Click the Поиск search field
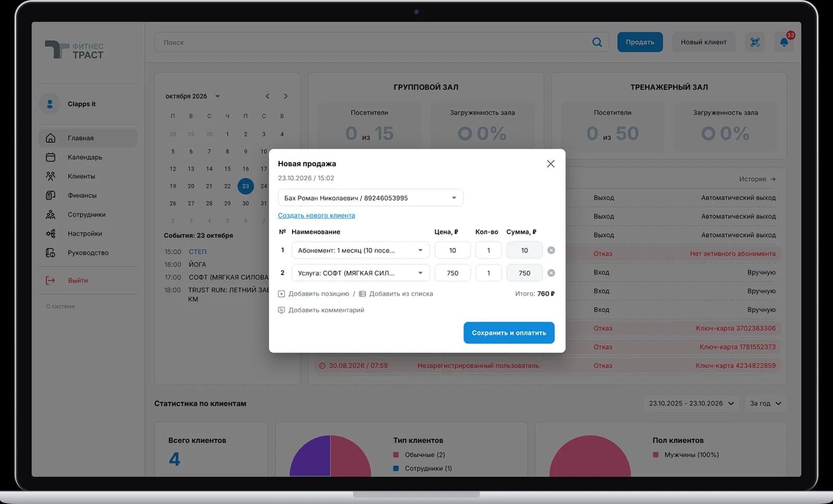The height and width of the screenshot is (504, 833). click(x=382, y=42)
